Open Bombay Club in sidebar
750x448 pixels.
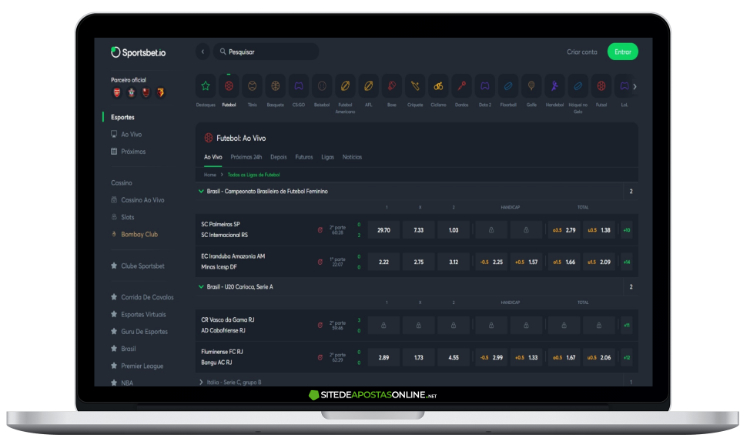point(134,234)
